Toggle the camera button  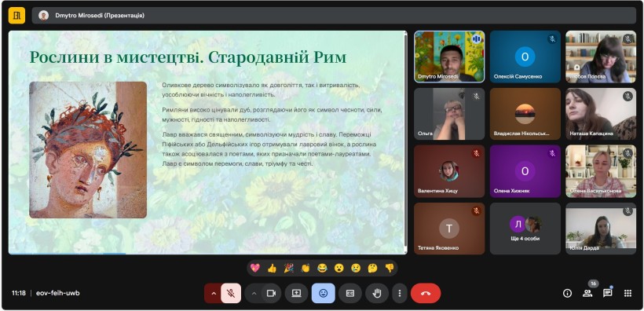pos(271,294)
